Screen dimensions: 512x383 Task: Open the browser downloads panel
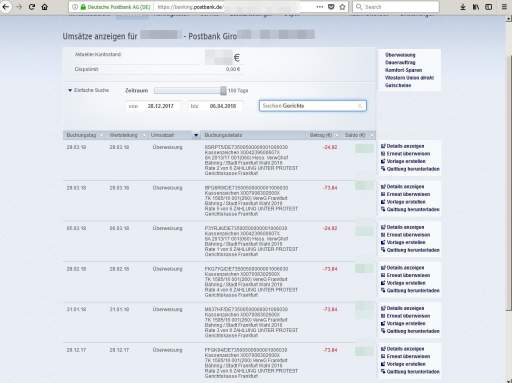463,7
